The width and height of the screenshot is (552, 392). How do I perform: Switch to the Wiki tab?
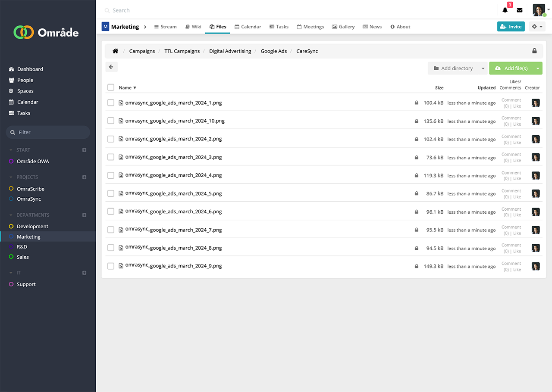pyautogui.click(x=193, y=27)
